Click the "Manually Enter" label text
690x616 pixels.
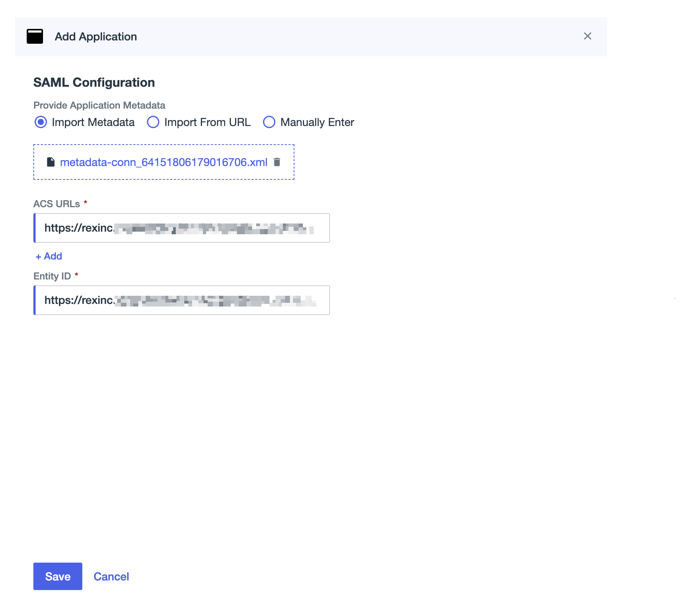317,122
